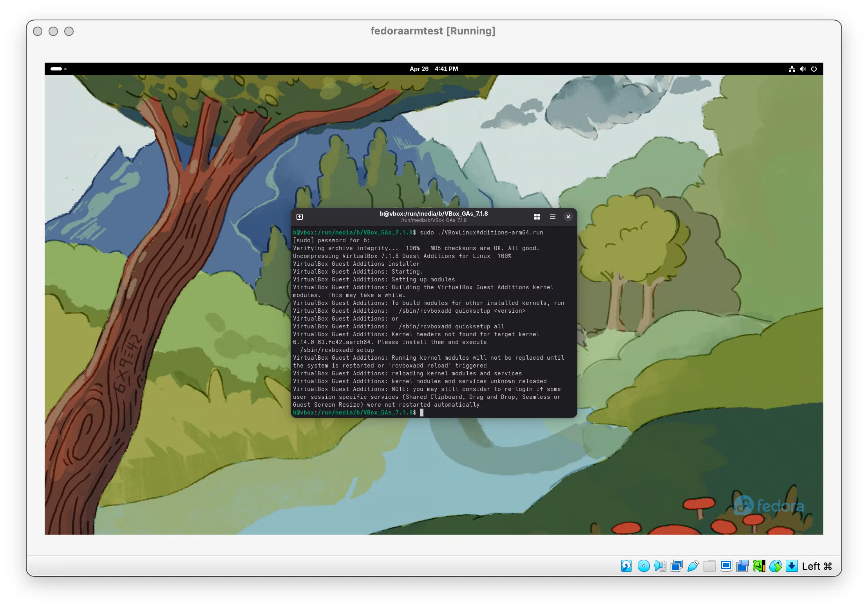Open the display monitors status indicator

(x=726, y=566)
